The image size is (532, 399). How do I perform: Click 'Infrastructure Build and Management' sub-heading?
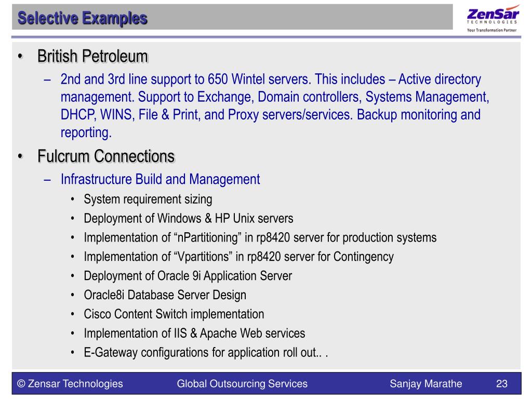(x=160, y=179)
